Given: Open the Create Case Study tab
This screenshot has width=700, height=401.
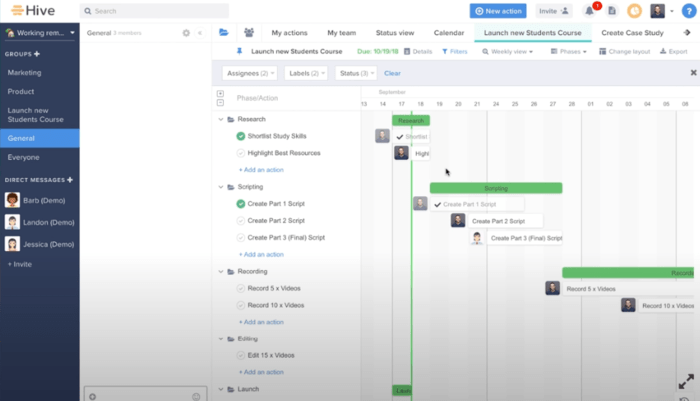Looking at the screenshot, I should coord(631,33).
